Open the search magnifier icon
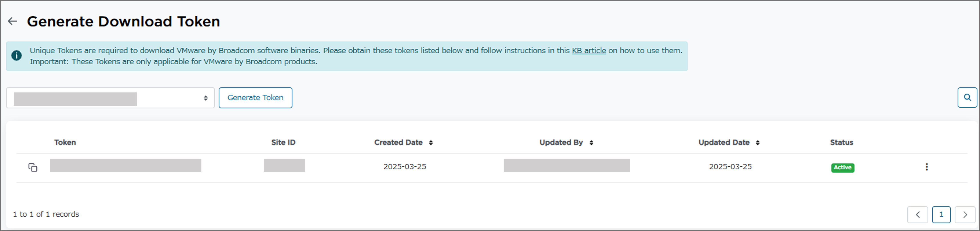This screenshot has width=980, height=231. point(967,98)
